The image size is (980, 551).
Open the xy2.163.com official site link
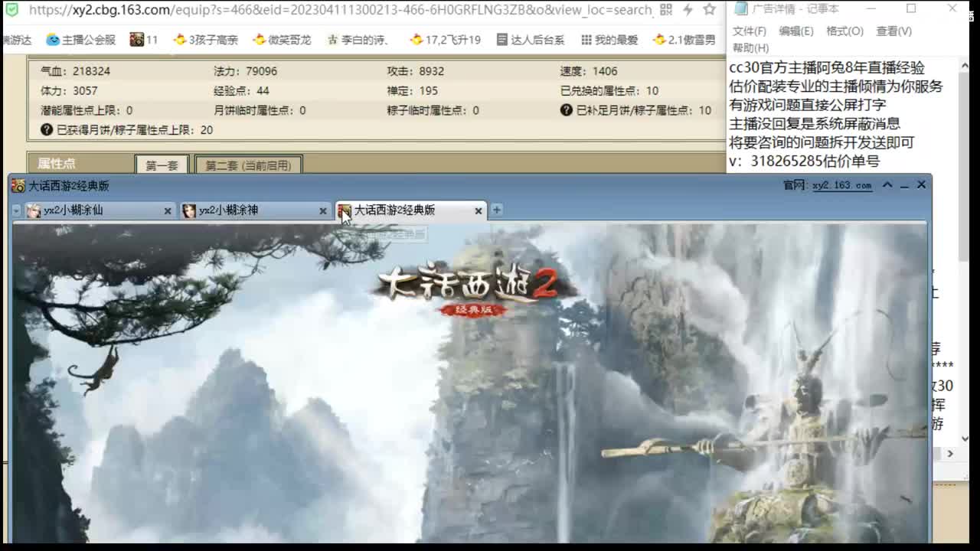[x=841, y=185]
